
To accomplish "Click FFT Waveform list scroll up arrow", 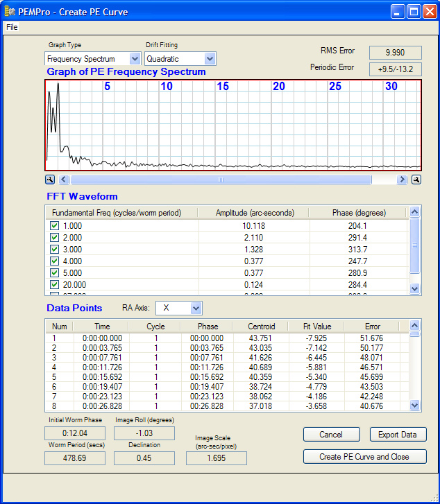I will pos(414,212).
